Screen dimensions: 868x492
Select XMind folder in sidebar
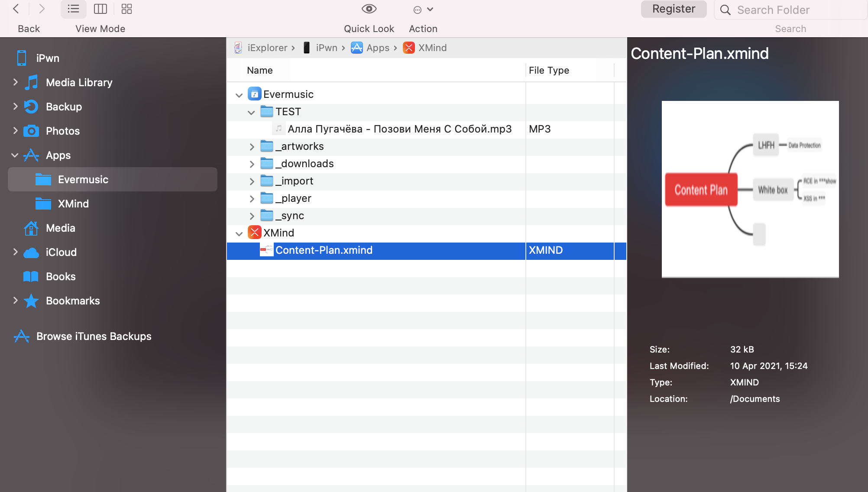coord(113,204)
